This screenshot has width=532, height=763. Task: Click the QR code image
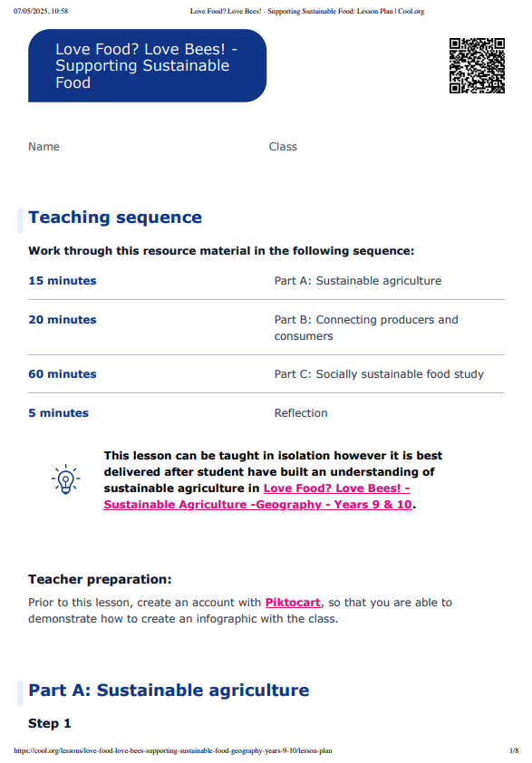click(x=477, y=65)
